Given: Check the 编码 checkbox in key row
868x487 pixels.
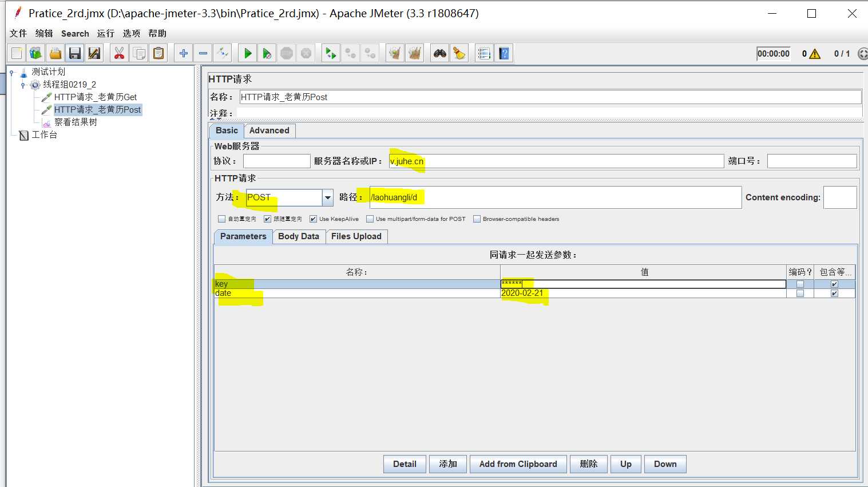Looking at the screenshot, I should point(800,284).
